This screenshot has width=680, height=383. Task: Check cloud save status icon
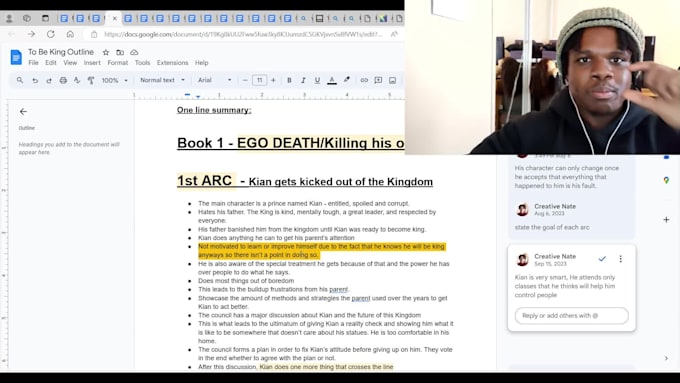[134, 52]
